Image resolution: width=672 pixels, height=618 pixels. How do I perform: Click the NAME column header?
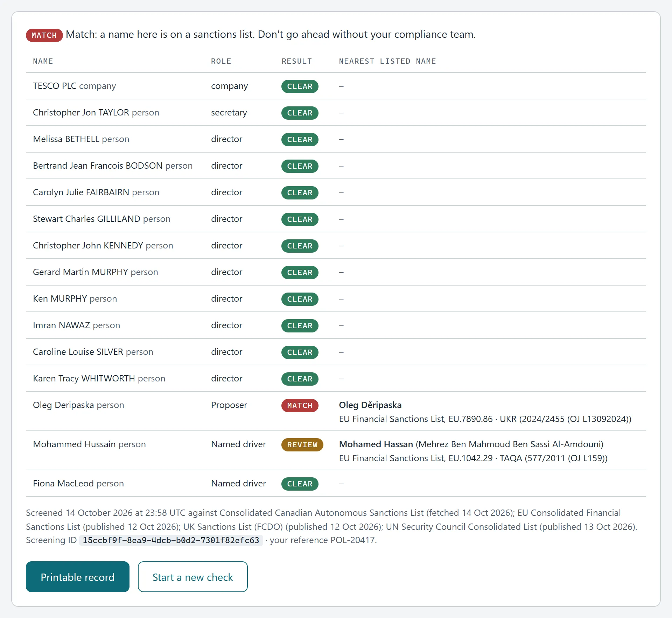43,61
